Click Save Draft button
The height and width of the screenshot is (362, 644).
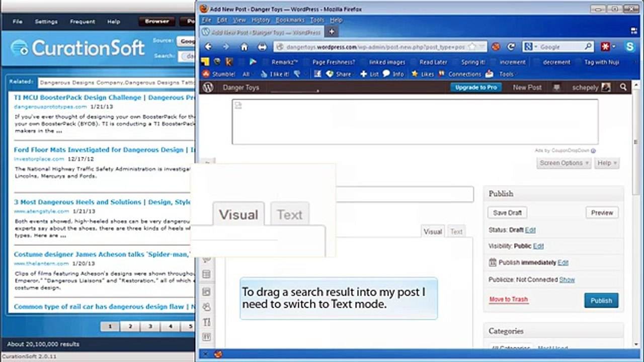[x=507, y=213]
